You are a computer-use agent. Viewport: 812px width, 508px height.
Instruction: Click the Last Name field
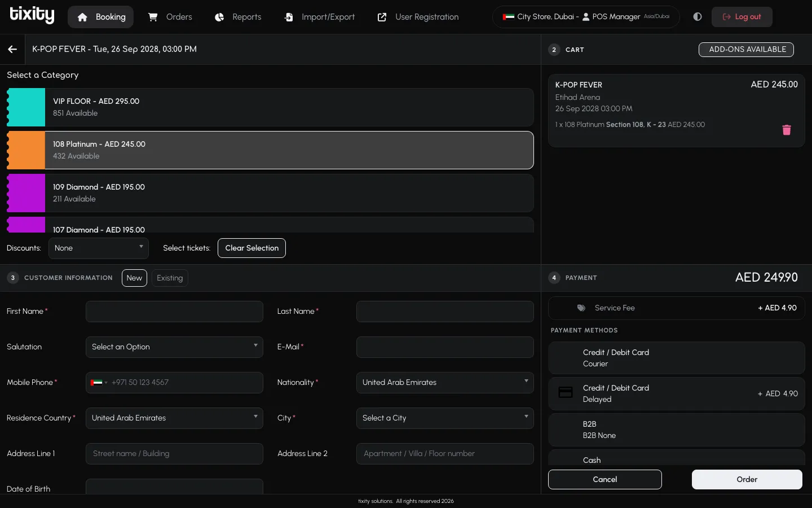click(x=445, y=312)
